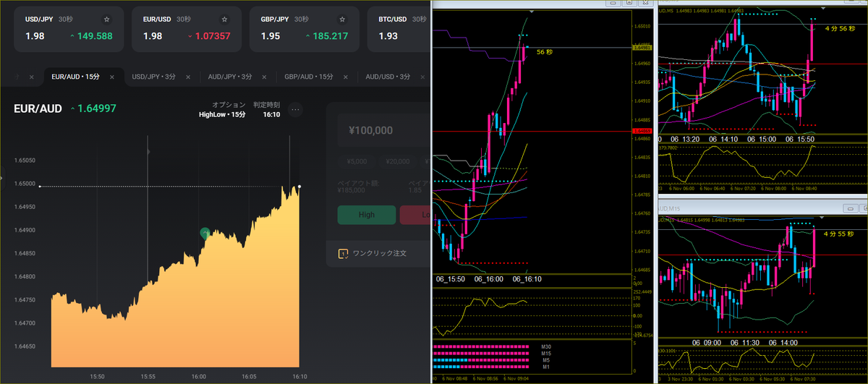Screen dimensions: 868x384
Task: Place a Low order with the red button
Action: point(415,215)
